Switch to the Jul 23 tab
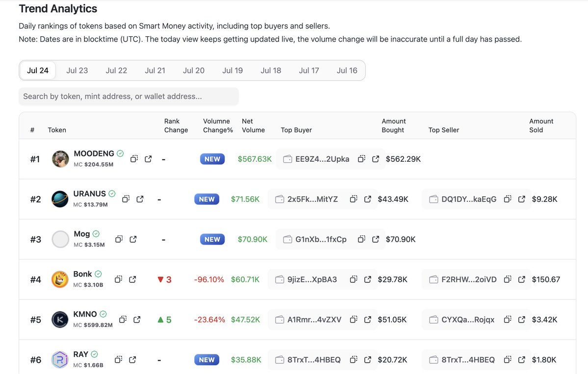Viewport: 588px width, 374px height. (77, 71)
